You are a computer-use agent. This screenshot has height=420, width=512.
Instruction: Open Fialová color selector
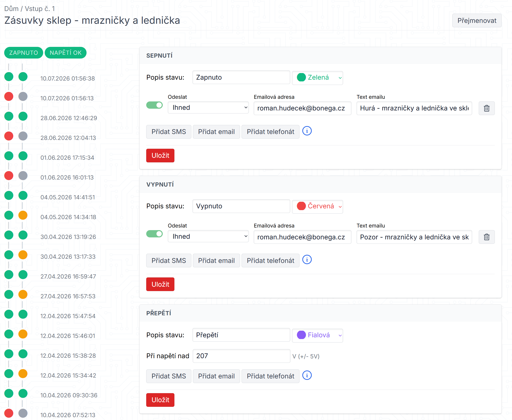click(x=317, y=335)
